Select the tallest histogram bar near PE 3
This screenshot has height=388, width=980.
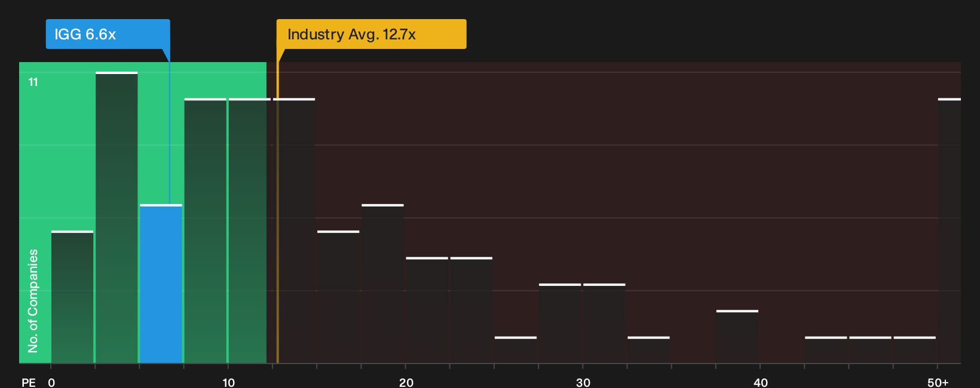pyautogui.click(x=117, y=217)
